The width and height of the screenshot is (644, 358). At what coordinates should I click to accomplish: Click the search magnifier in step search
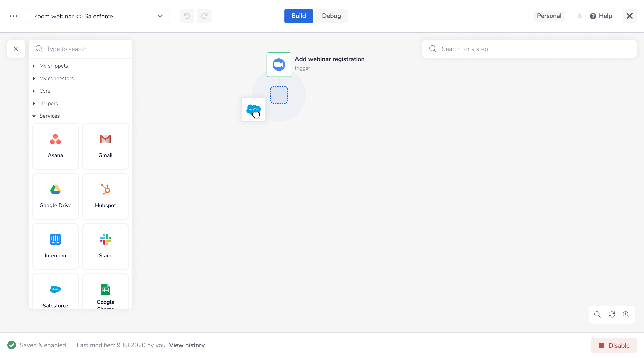click(x=433, y=49)
